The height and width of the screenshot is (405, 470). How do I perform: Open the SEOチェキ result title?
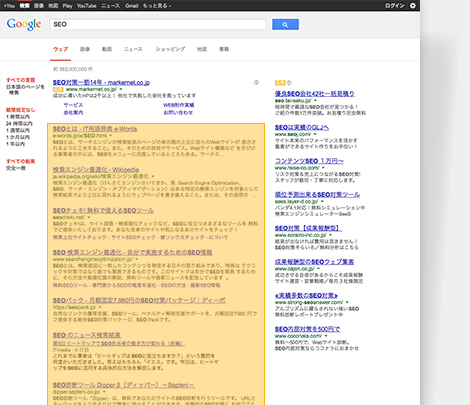[103, 210]
